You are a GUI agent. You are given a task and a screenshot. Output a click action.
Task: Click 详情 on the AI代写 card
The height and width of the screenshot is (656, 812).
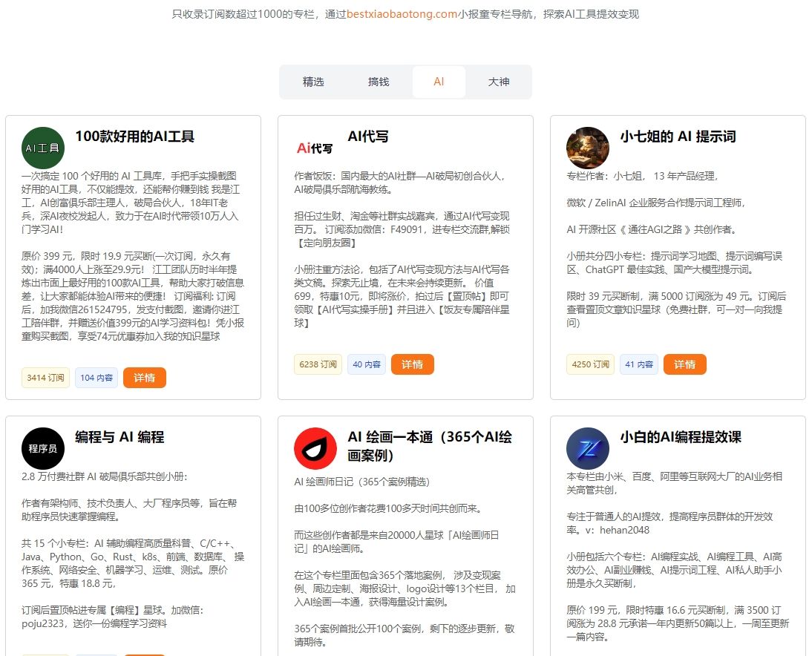click(413, 364)
